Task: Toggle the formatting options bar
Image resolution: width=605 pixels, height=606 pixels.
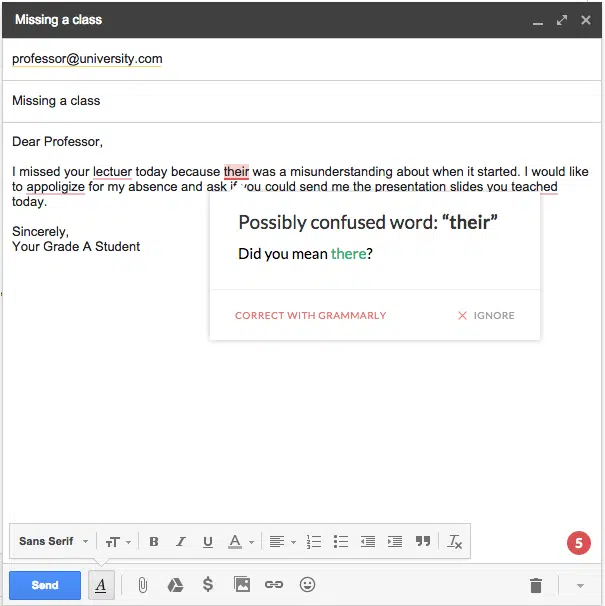Action: 100,585
